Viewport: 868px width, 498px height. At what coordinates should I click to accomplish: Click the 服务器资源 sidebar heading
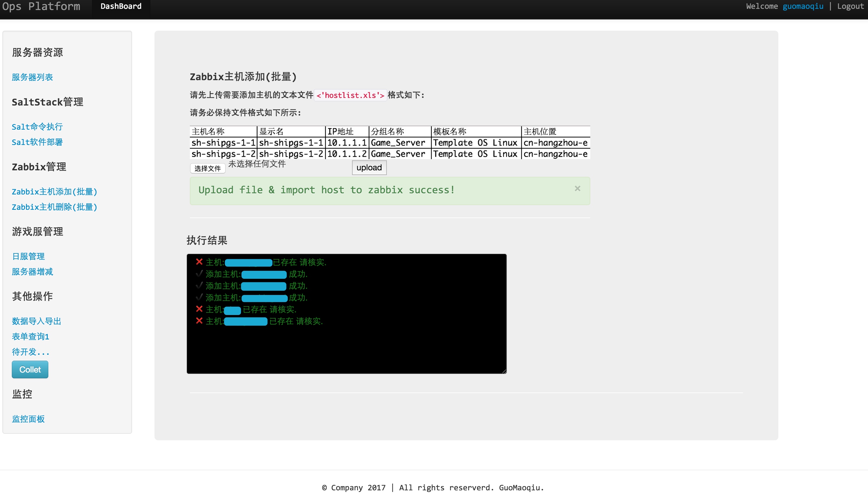coord(38,52)
